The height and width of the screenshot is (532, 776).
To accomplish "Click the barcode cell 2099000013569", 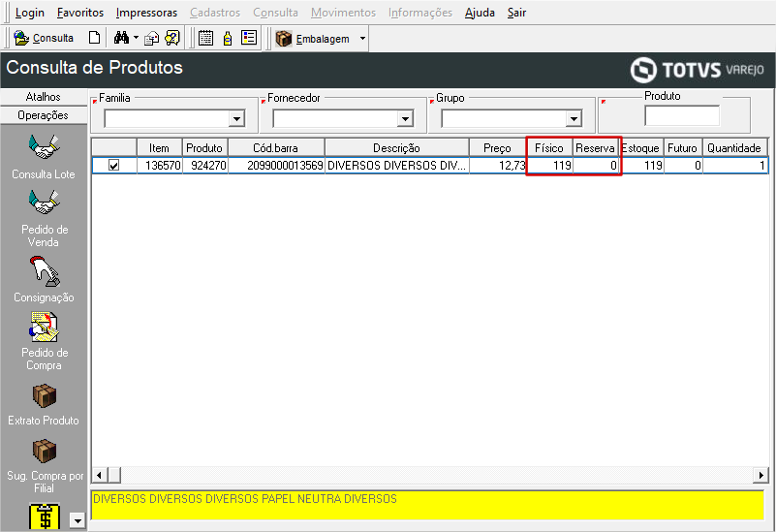I will point(276,166).
